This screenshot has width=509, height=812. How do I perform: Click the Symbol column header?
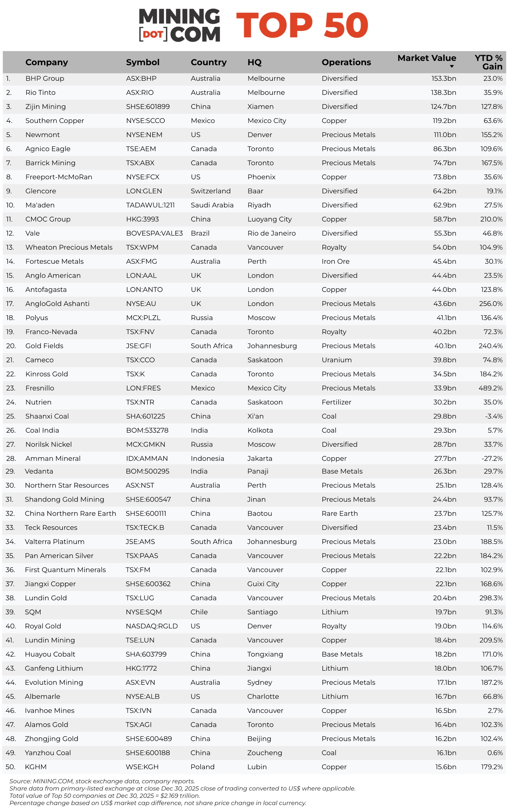(x=143, y=62)
